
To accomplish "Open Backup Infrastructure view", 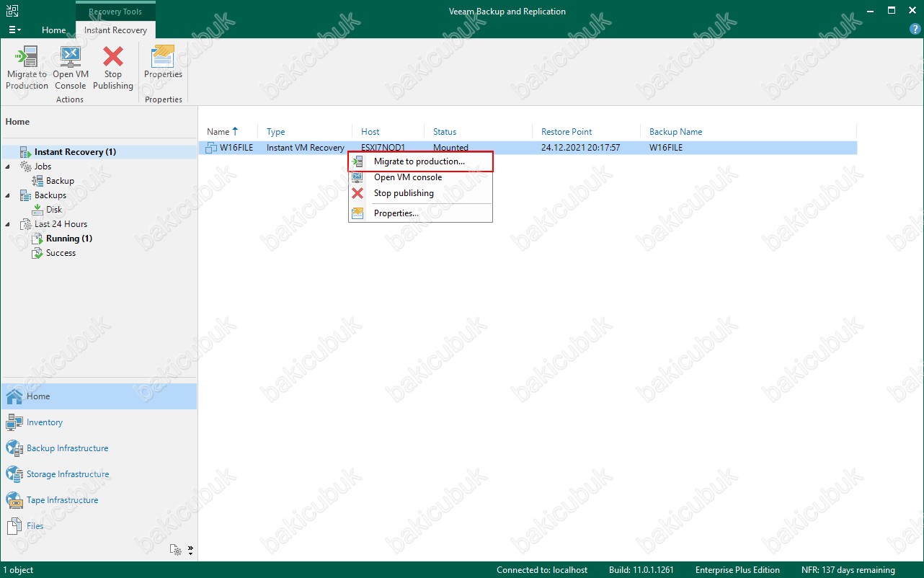I will point(99,448).
